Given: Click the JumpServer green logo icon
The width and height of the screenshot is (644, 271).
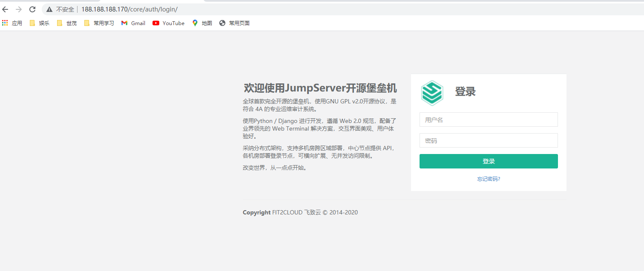Looking at the screenshot, I should [432, 92].
